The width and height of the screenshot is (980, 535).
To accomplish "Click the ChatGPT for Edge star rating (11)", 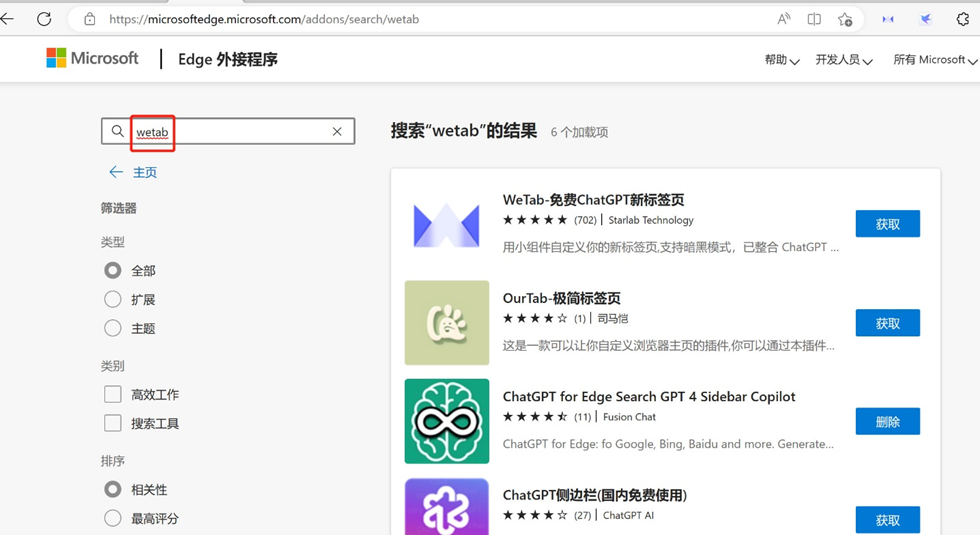I will click(546, 417).
